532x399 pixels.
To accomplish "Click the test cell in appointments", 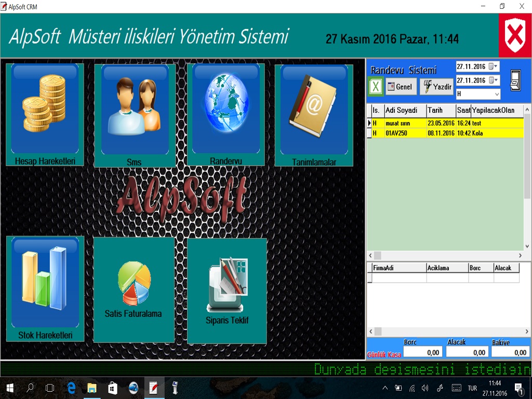I will 497,123.
